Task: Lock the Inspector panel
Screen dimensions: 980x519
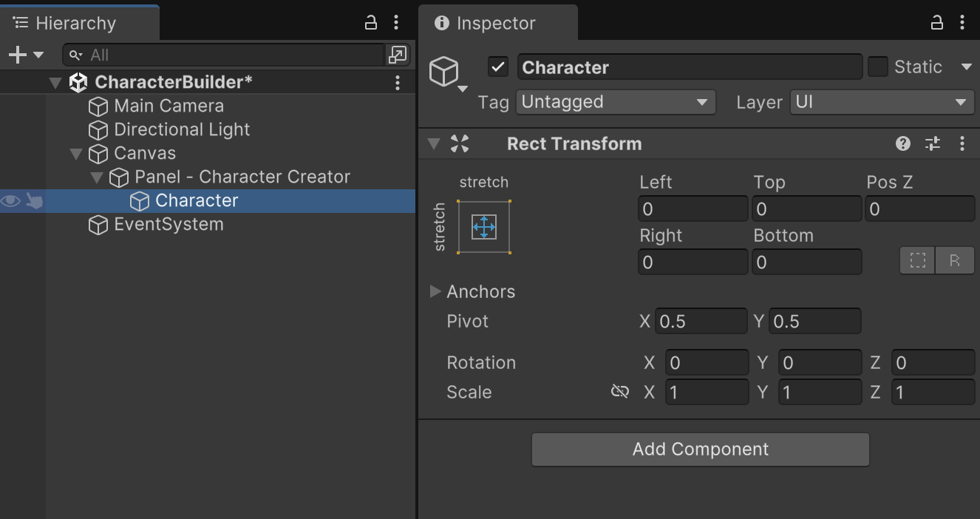Action: [936, 23]
